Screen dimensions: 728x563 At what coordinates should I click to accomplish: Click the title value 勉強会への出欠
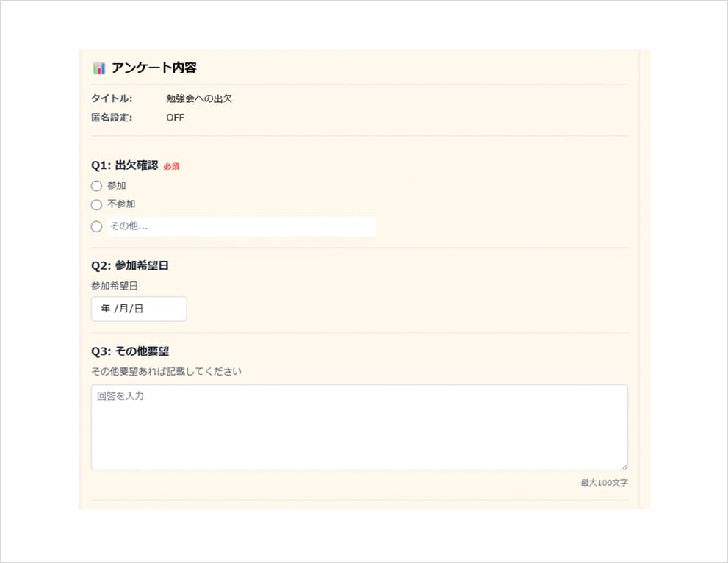199,98
